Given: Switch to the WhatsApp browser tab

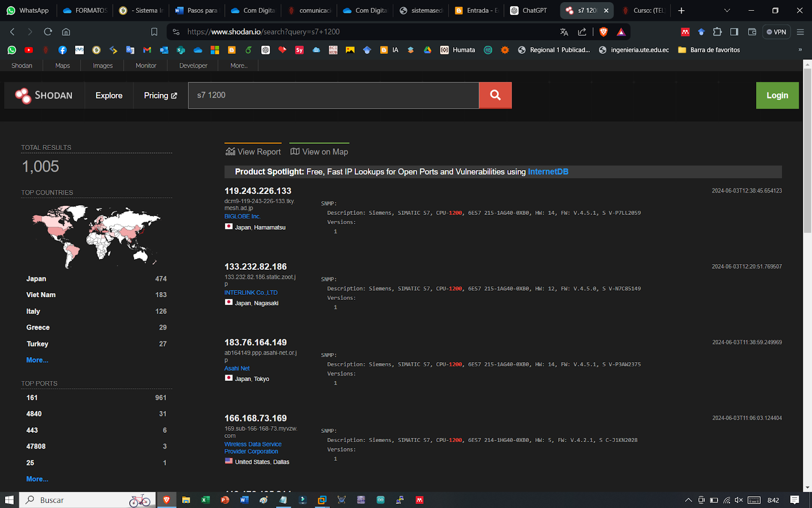Looking at the screenshot, I should [x=28, y=10].
